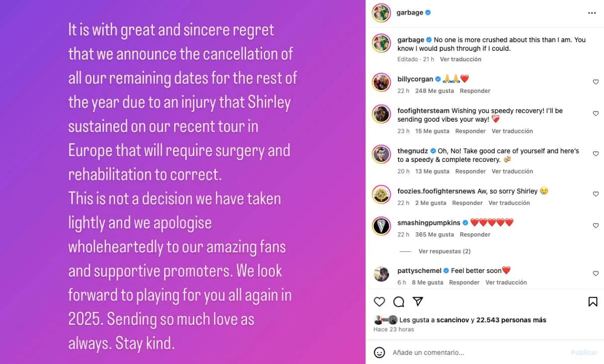The width and height of the screenshot is (604, 364).
Task: Open pattyschemel's profile picture
Action: click(382, 274)
